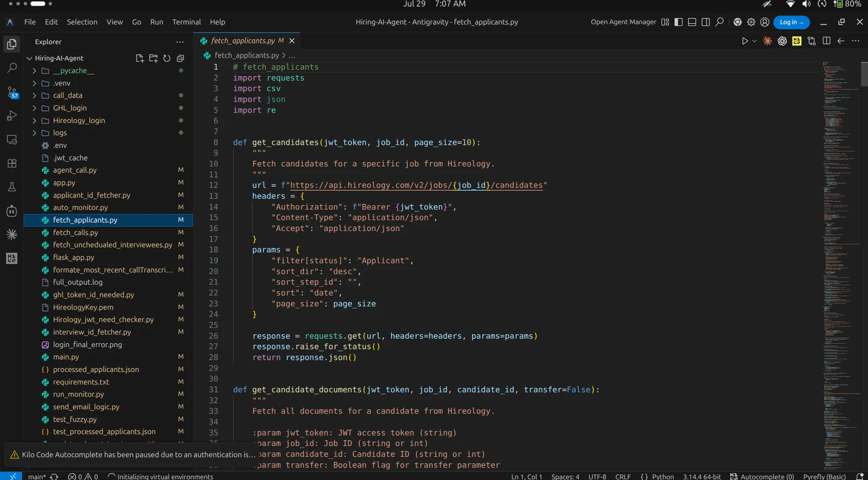Open the Search view in activity bar
Screen dimensions: 868x480
point(12,68)
